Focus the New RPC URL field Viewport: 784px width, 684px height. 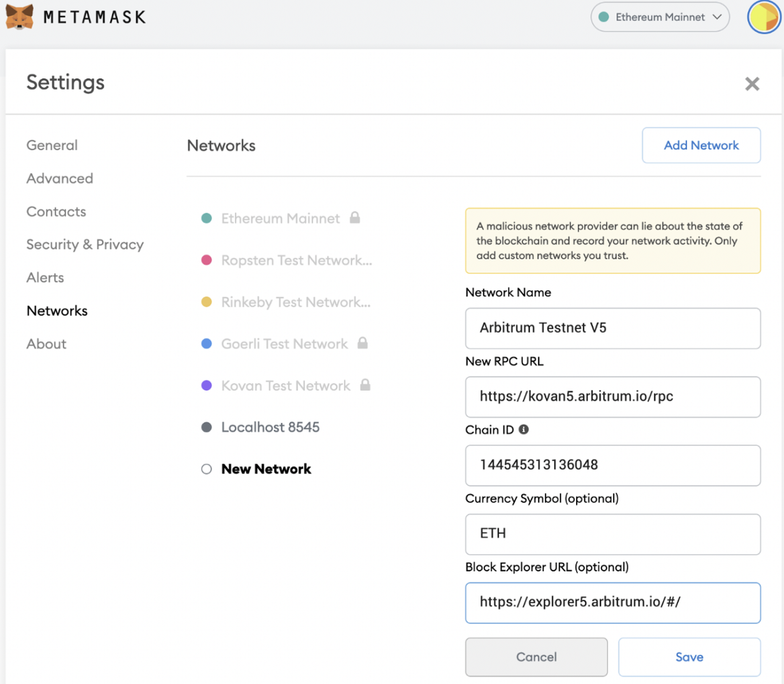point(613,397)
